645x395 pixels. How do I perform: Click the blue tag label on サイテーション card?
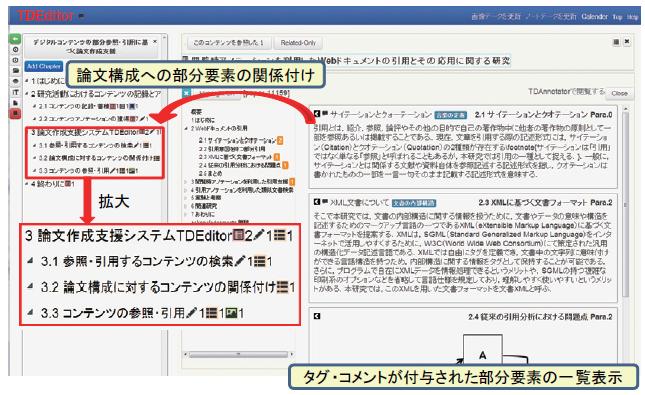point(450,115)
